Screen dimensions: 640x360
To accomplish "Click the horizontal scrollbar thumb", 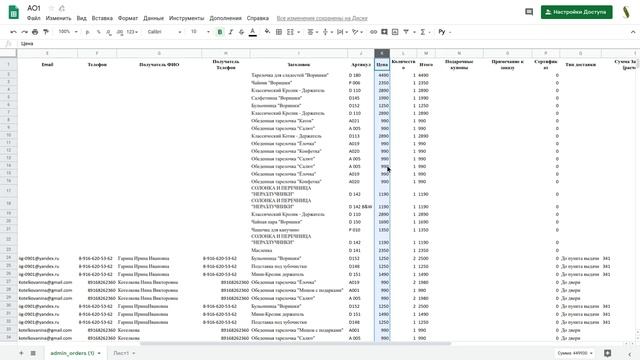I will point(295,343).
